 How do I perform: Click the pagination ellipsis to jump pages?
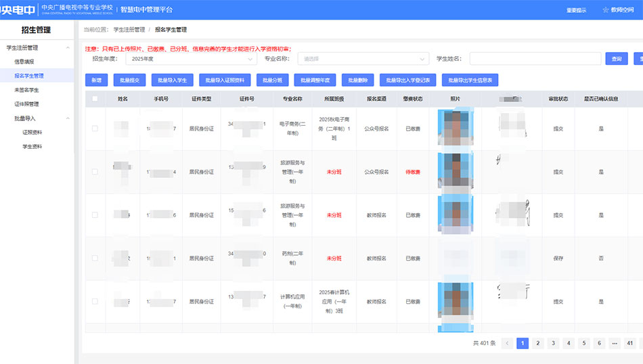tap(614, 343)
